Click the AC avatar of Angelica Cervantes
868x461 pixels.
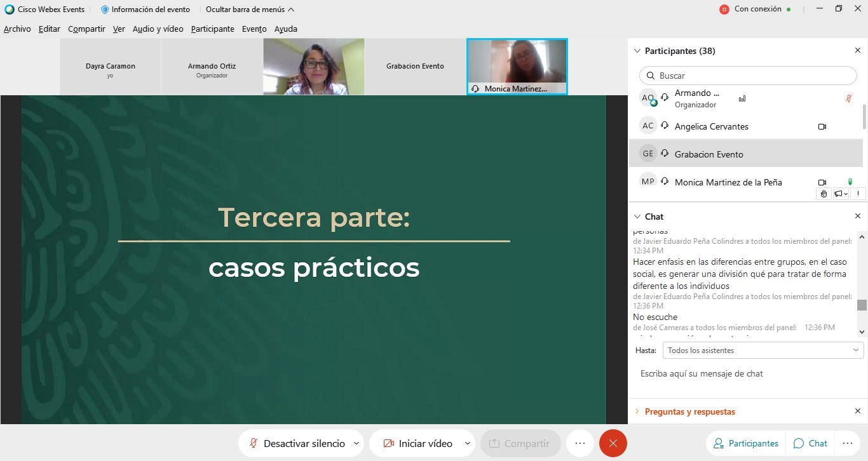[x=648, y=126]
